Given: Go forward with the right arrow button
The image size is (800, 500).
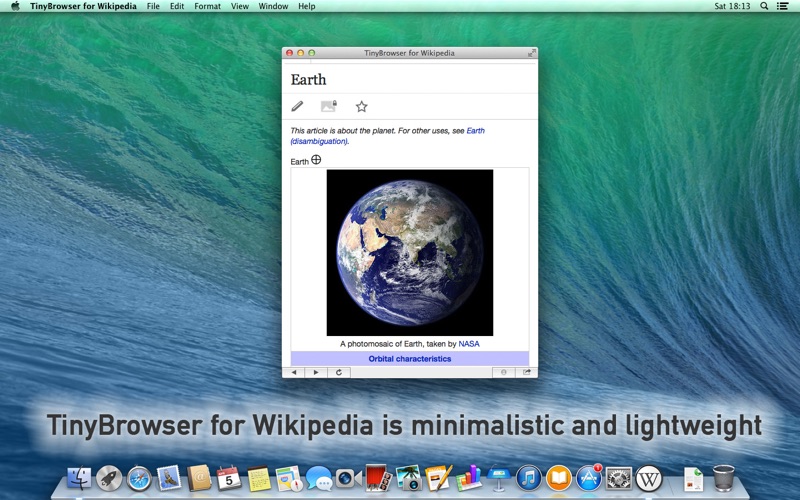Looking at the screenshot, I should 316,372.
